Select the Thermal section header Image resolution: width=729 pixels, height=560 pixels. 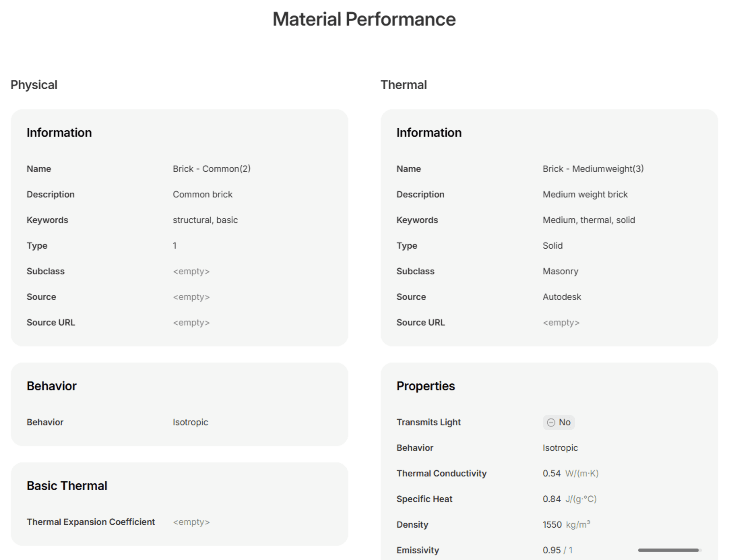point(403,85)
